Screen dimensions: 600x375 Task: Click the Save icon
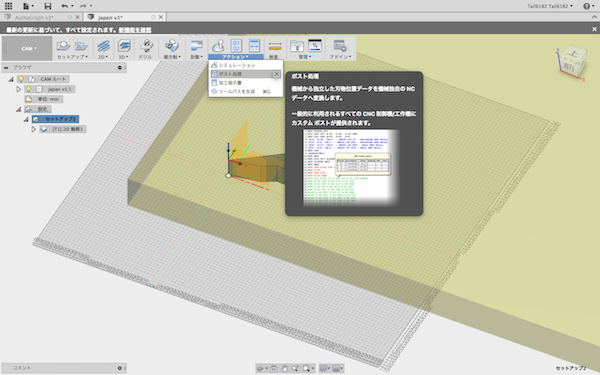click(47, 6)
